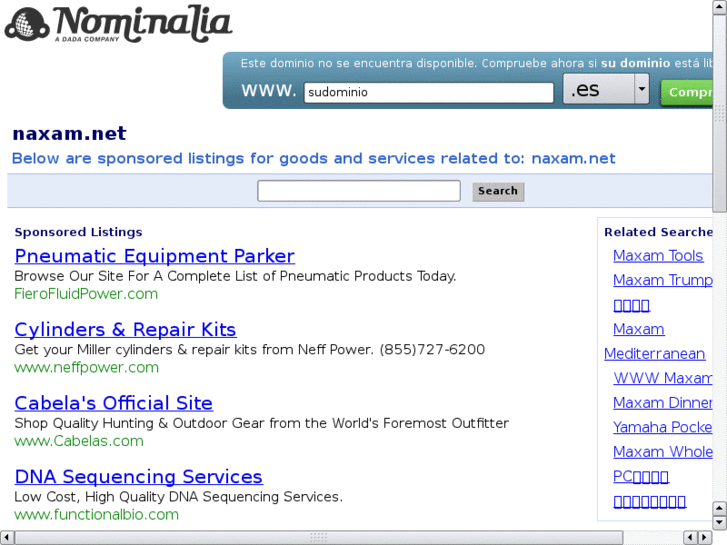Click vertical scrollbar down arrow at bottom
727x545 pixels.
point(720,523)
